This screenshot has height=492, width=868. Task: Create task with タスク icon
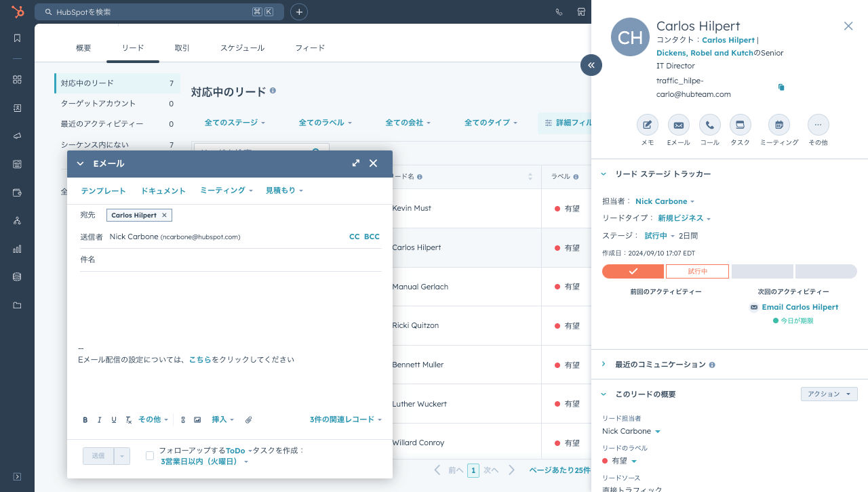point(741,125)
